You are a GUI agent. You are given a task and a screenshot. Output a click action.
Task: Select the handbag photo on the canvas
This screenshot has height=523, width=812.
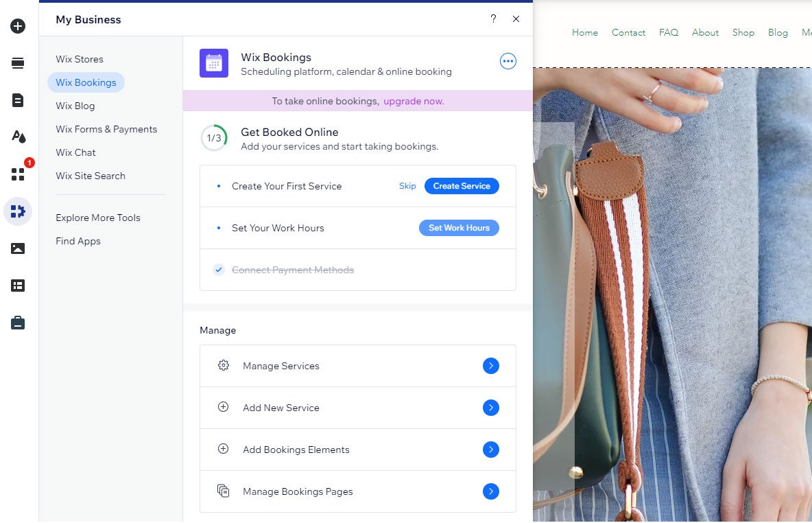(x=672, y=294)
